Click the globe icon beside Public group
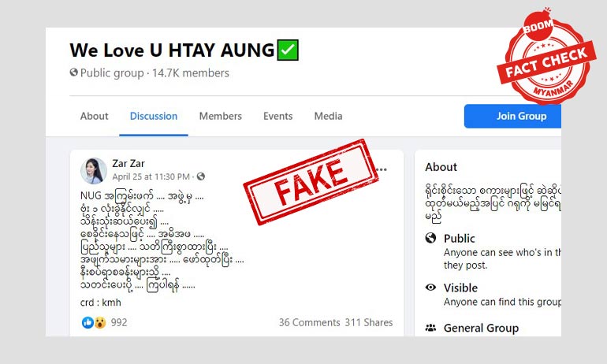 coord(73,72)
